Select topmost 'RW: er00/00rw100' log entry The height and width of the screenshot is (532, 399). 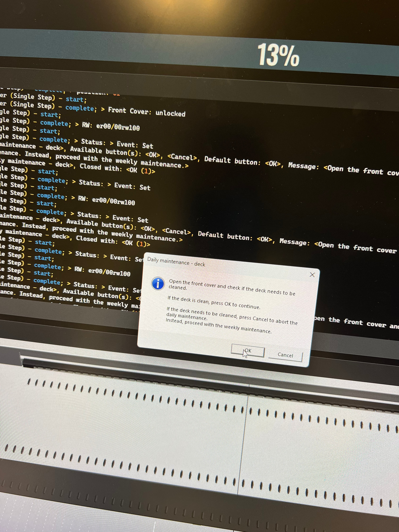tap(111, 127)
